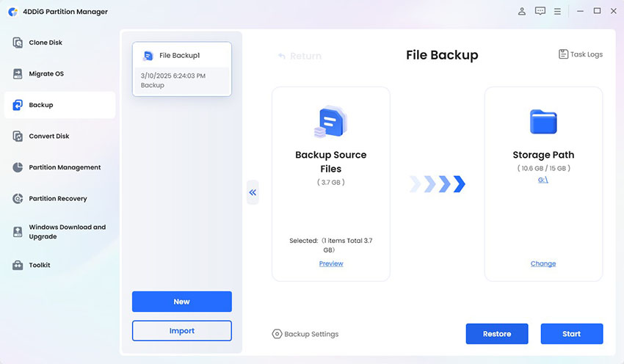This screenshot has height=364, width=624.
Task: Click the Change storage path link
Action: pos(543,263)
